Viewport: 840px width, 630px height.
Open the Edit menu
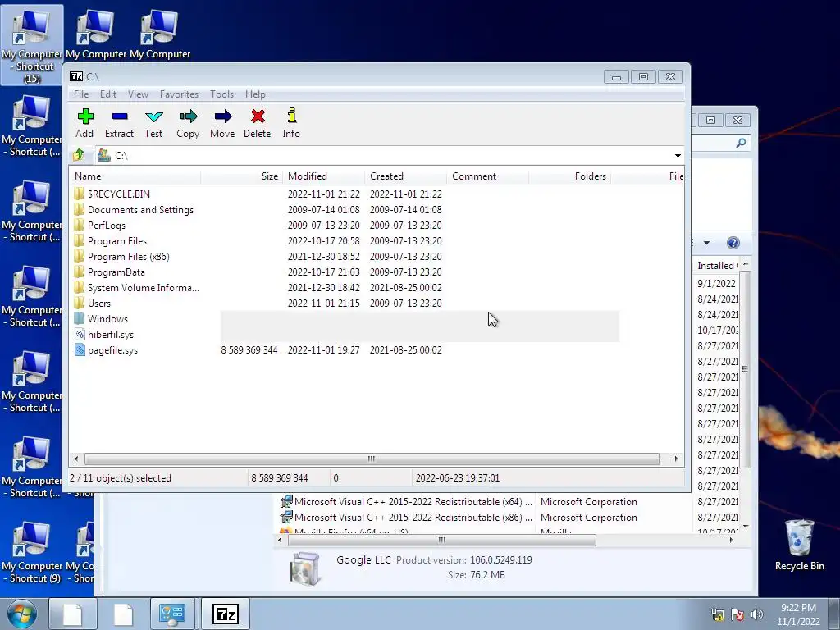[108, 94]
